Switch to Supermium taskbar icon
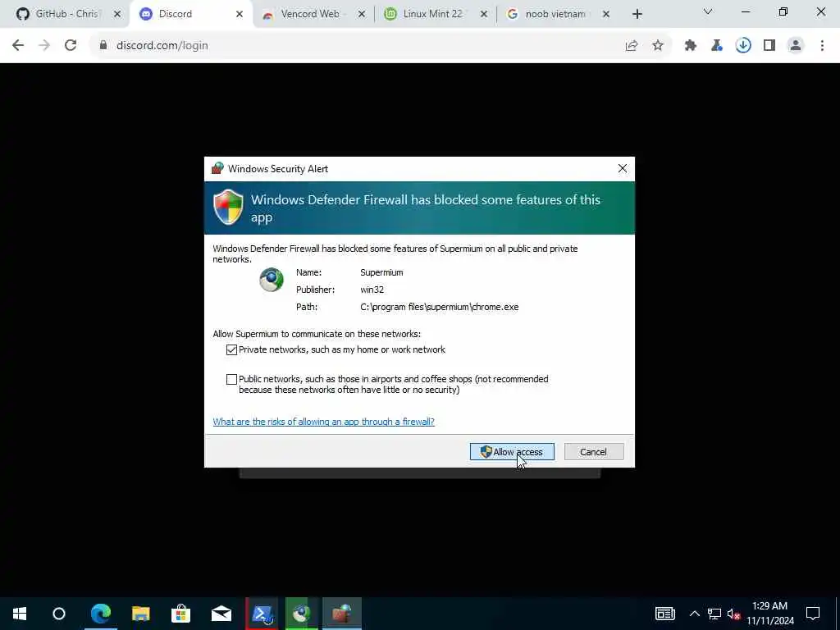The image size is (840, 630). pos(302,614)
